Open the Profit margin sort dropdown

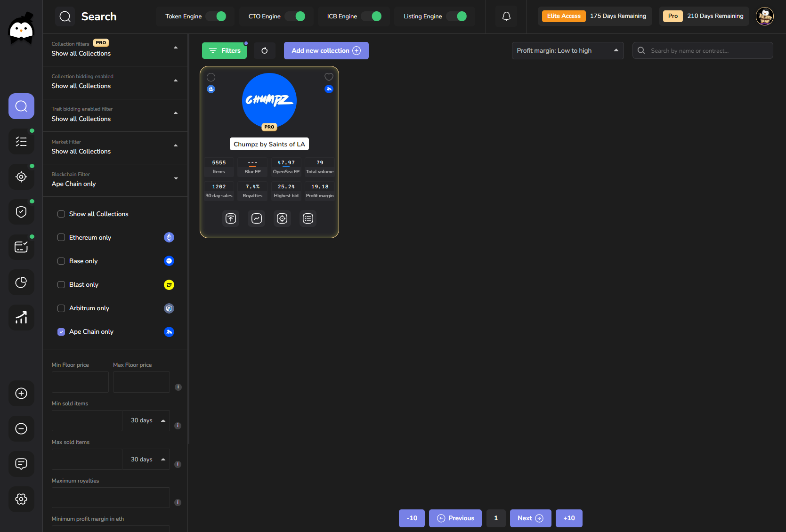[567, 50]
